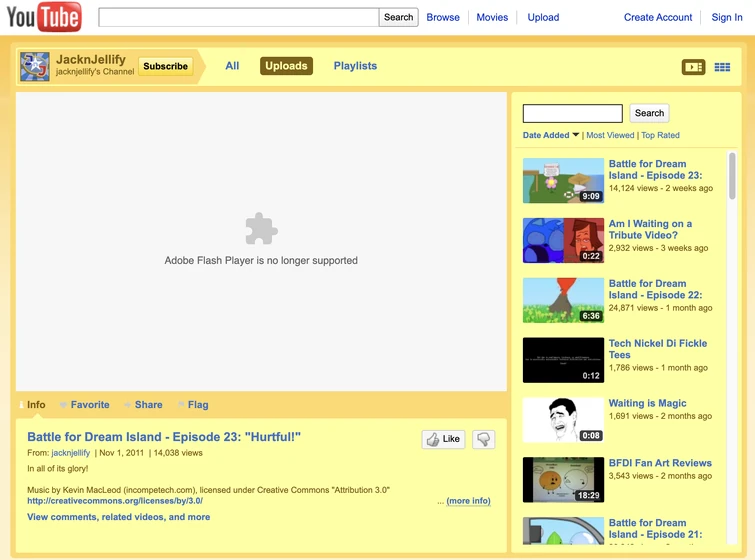This screenshot has height=560, width=755.
Task: Open Episode 21 thumbnail at list bottom
Action: pyautogui.click(x=563, y=531)
